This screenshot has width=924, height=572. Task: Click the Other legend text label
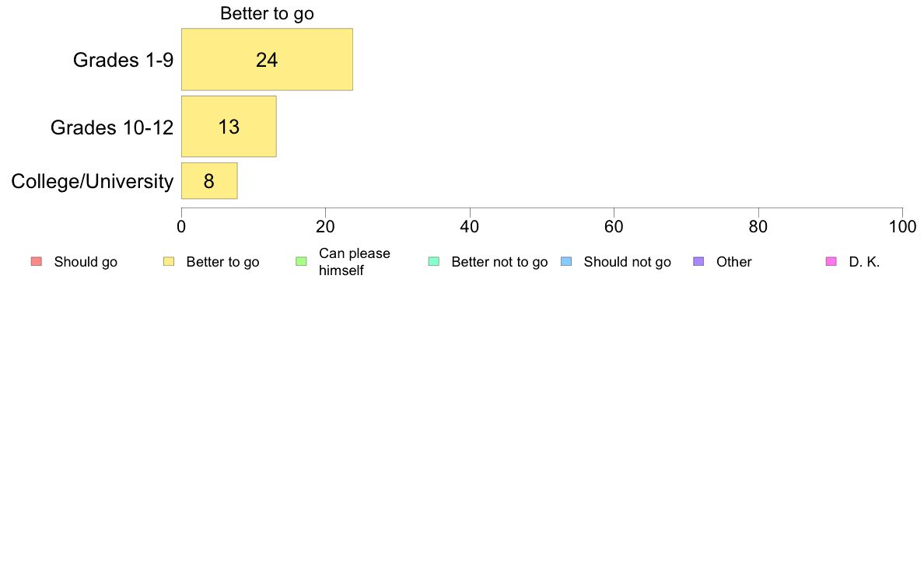click(734, 262)
